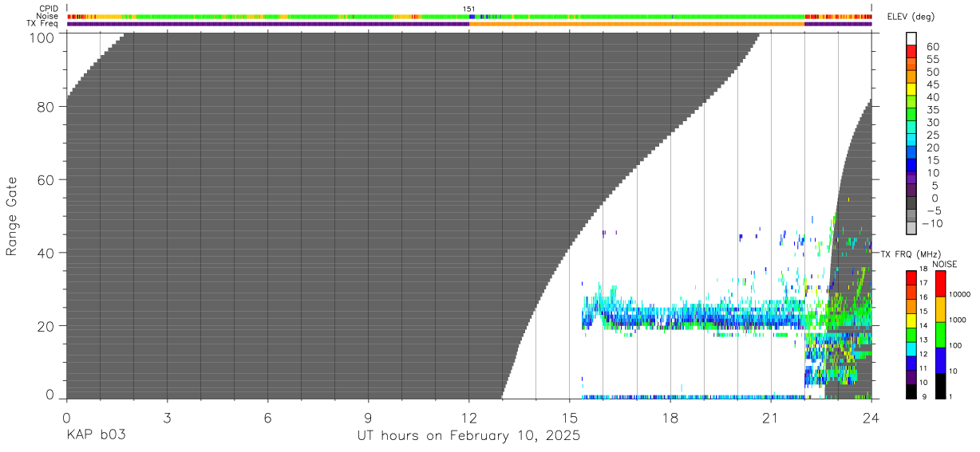Viewport: 980px width, 452px height.
Task: Click the 'UT hours on February 10, 2025' title
Action: (469, 436)
